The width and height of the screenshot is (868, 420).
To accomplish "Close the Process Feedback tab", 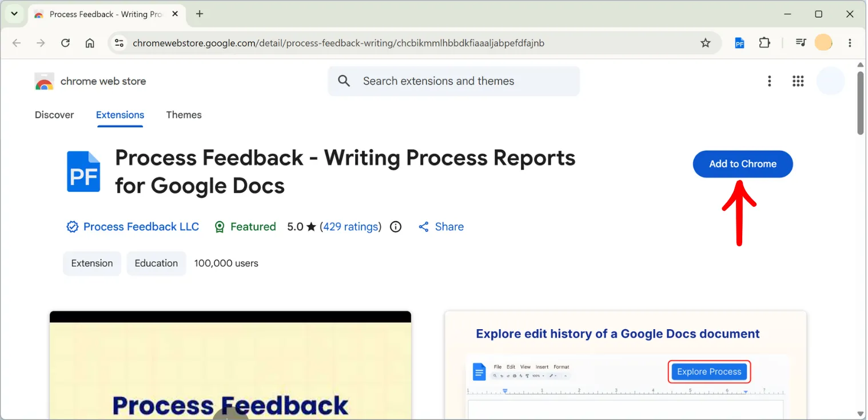I will tap(176, 14).
